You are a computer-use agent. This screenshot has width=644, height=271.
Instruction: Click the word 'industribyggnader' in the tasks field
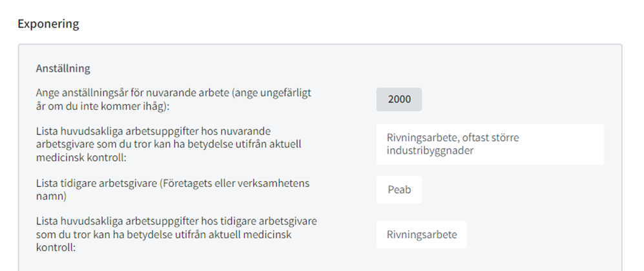click(x=430, y=151)
